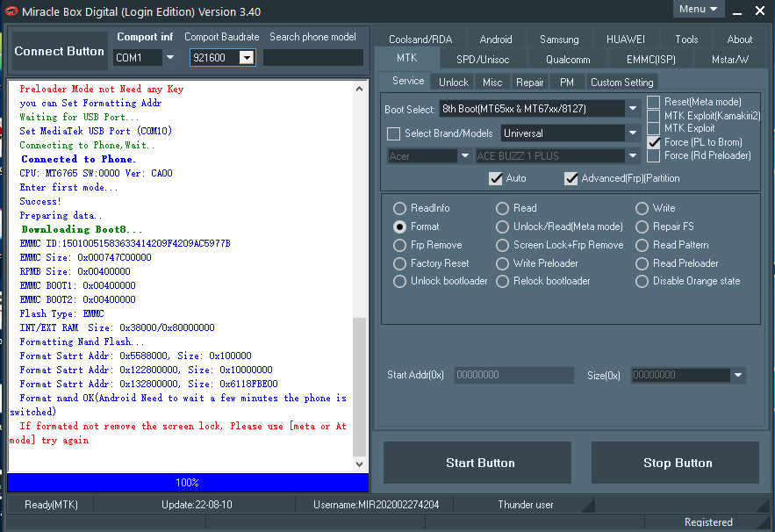Screen dimensions: 775x532
Task: Expand the Universal dropdown
Action: 633,133
